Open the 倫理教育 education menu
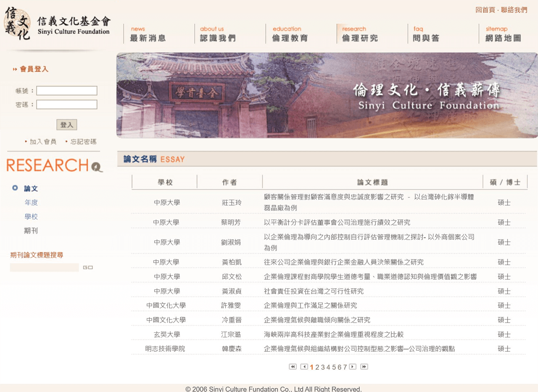The height and width of the screenshot is (392, 538). [x=290, y=34]
